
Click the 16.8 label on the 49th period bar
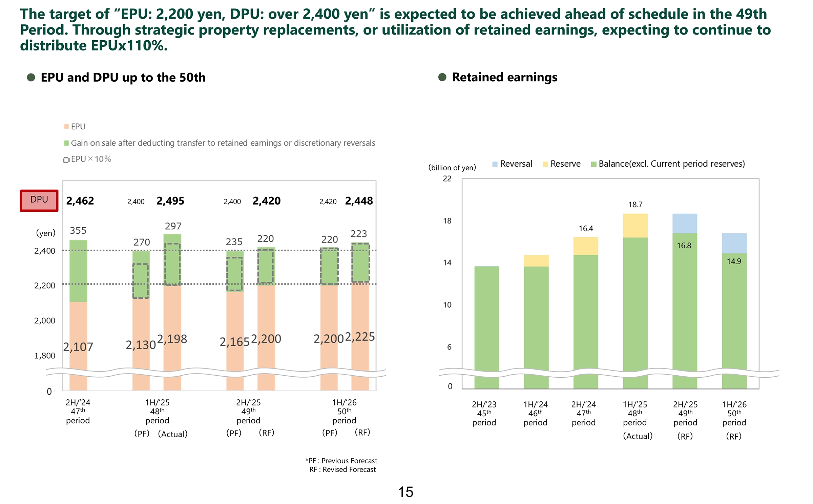[x=684, y=246]
